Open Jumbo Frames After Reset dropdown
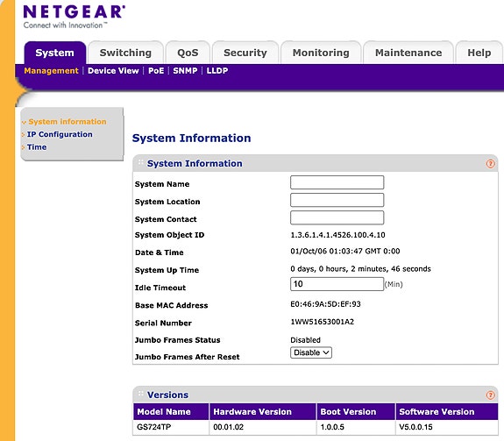Viewport: 504px width, 441px height. [x=311, y=352]
